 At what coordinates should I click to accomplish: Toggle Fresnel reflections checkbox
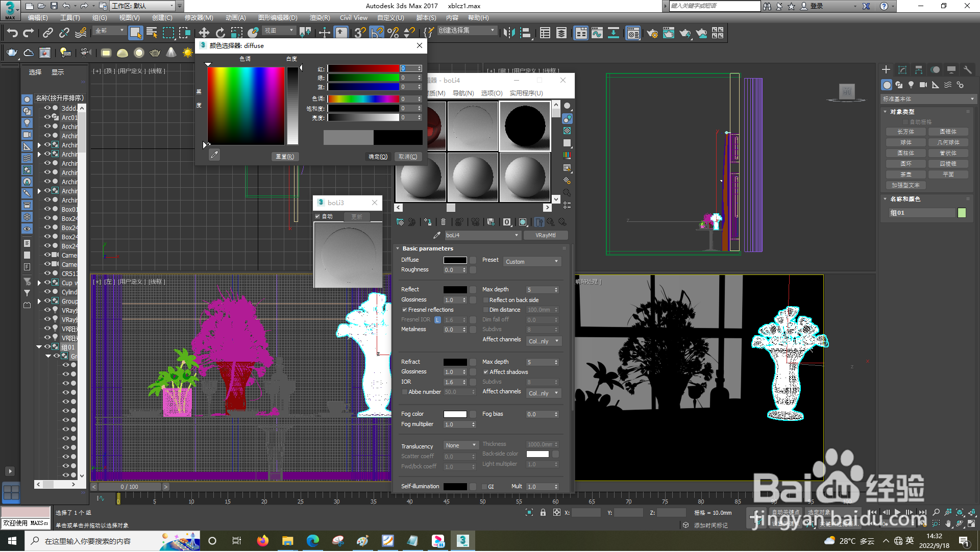(x=405, y=310)
